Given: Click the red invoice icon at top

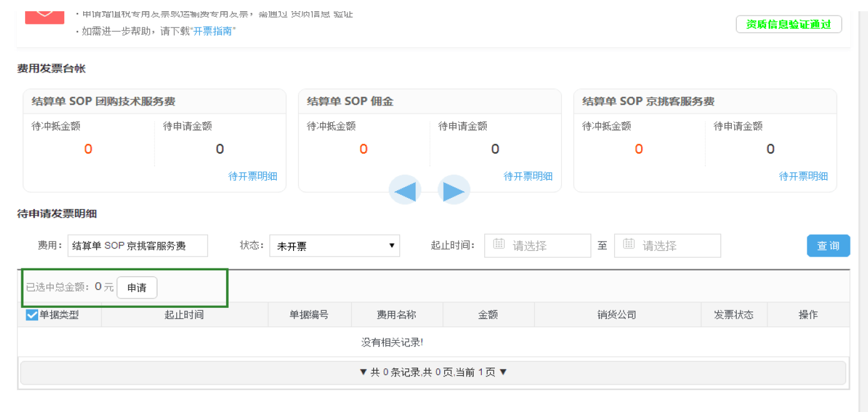Looking at the screenshot, I should point(44,14).
